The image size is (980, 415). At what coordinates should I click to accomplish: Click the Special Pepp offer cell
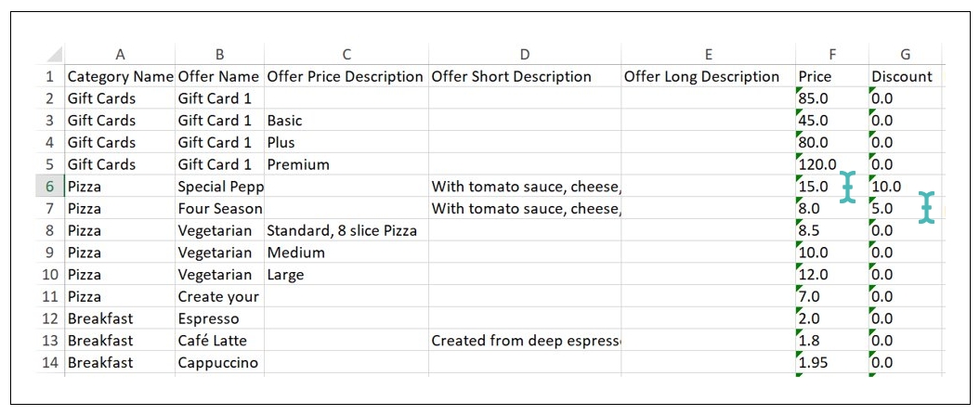click(220, 187)
